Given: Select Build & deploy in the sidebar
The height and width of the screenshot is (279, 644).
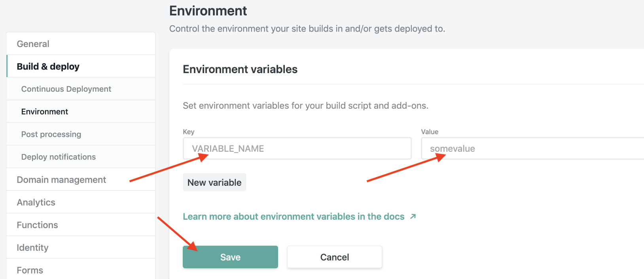Looking at the screenshot, I should click(x=48, y=66).
